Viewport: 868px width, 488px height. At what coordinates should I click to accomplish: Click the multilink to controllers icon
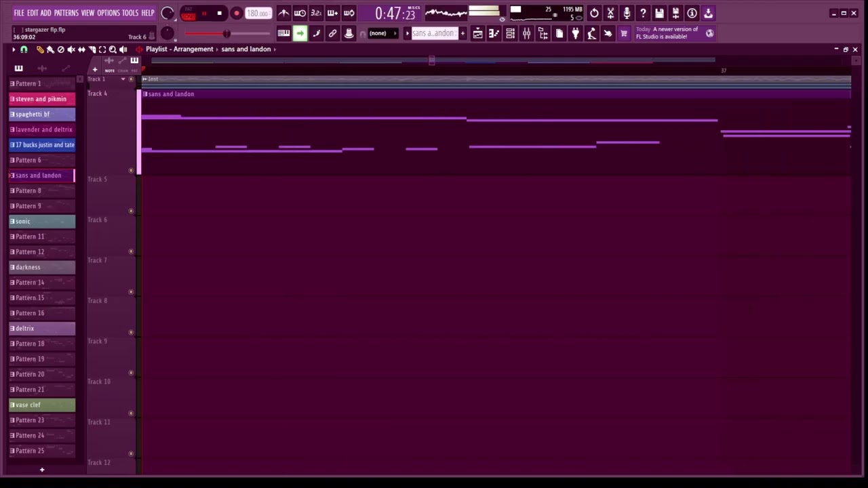pos(349,33)
